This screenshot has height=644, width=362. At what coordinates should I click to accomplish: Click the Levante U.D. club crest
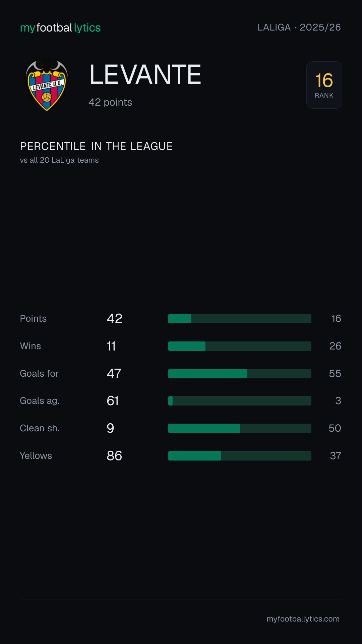point(47,85)
